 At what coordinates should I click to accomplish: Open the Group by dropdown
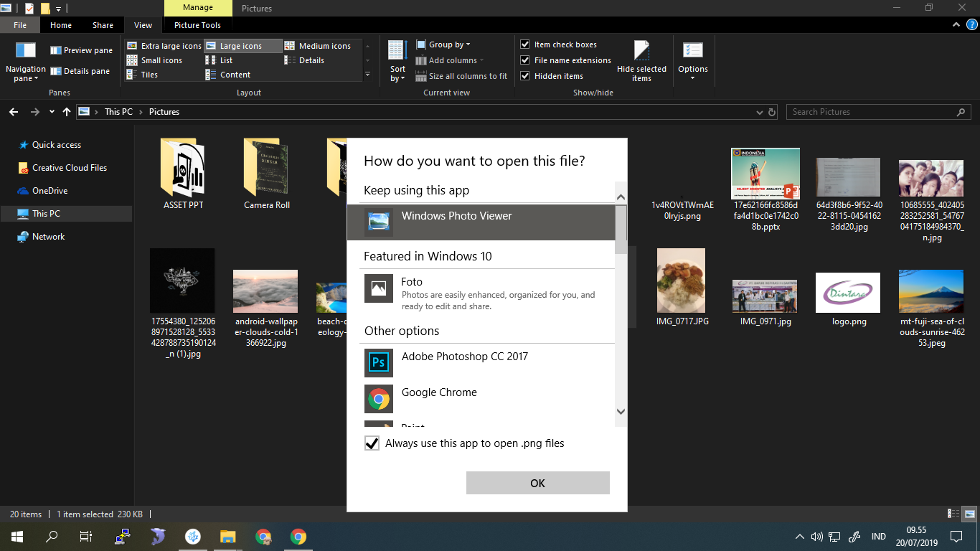coord(443,44)
